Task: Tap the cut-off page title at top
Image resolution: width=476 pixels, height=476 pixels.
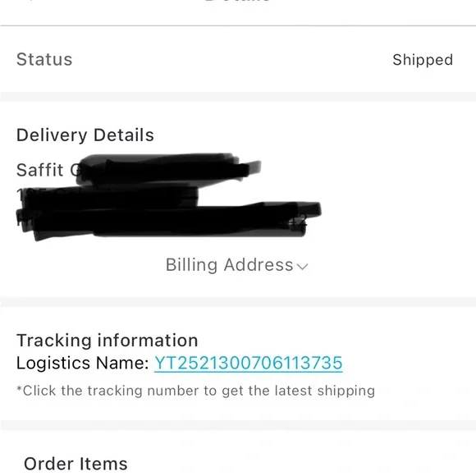Action: point(238,1)
